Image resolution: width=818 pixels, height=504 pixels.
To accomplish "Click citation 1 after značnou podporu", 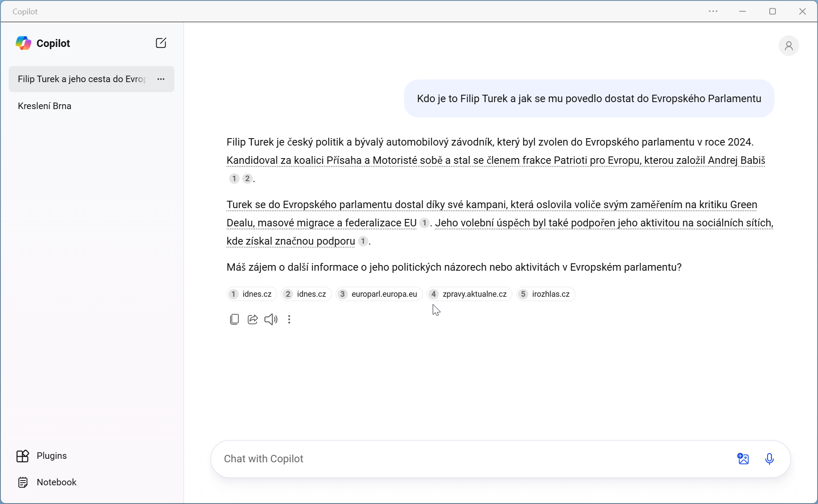I will tap(363, 241).
